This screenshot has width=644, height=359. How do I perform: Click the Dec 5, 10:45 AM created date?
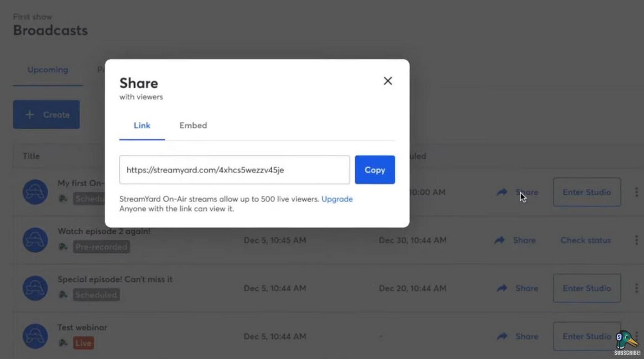[x=275, y=240]
